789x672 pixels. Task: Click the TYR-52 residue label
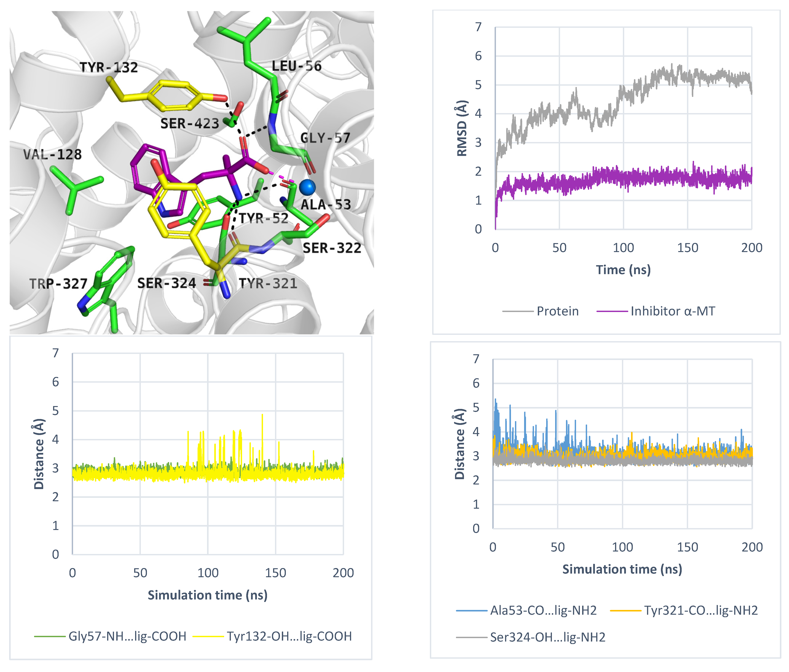tap(264, 218)
